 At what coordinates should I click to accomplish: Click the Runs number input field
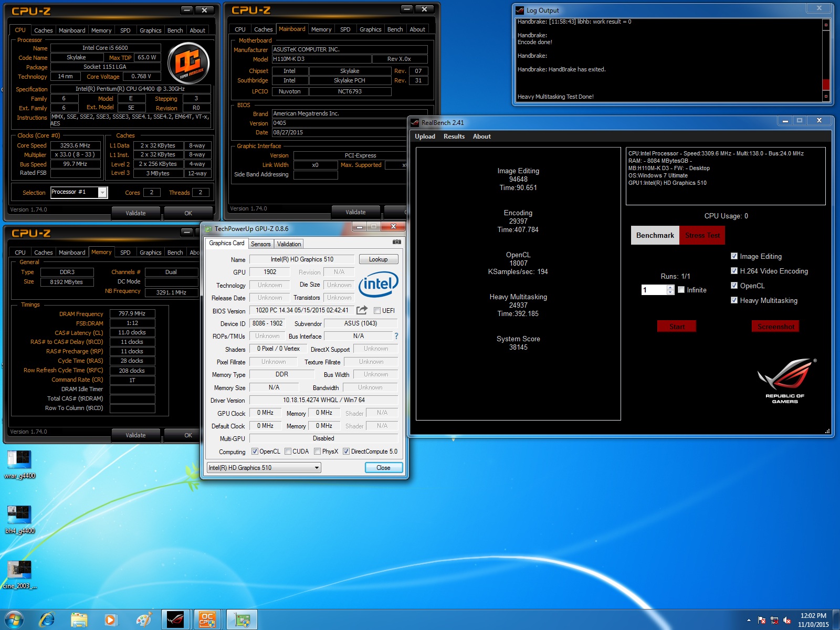[654, 290]
